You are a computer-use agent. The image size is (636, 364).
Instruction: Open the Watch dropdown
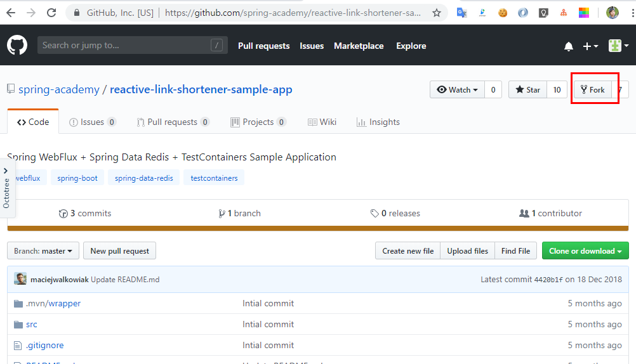[x=457, y=90]
